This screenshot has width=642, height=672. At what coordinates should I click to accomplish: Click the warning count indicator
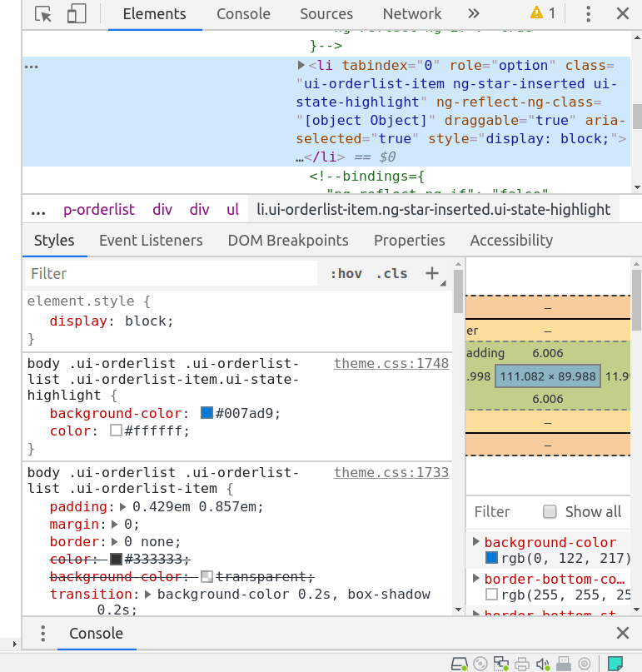coord(543,13)
